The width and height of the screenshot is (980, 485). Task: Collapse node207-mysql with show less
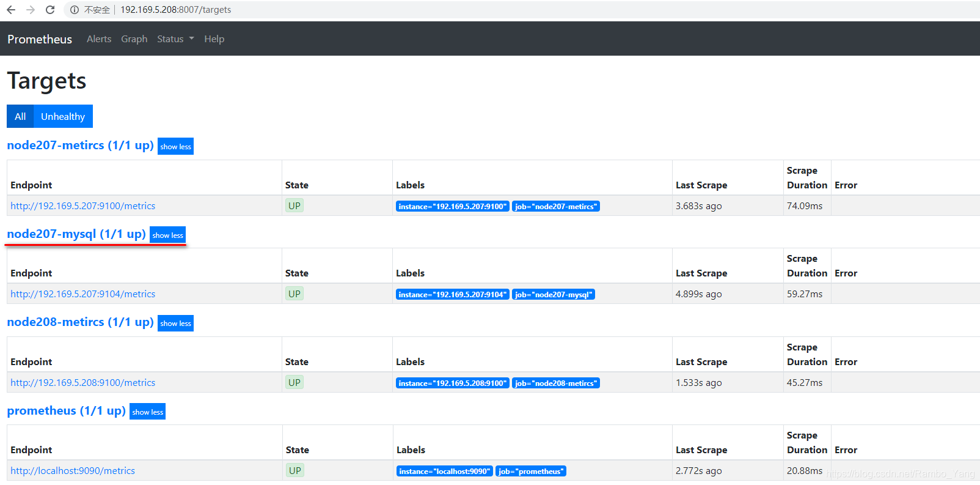pos(167,235)
